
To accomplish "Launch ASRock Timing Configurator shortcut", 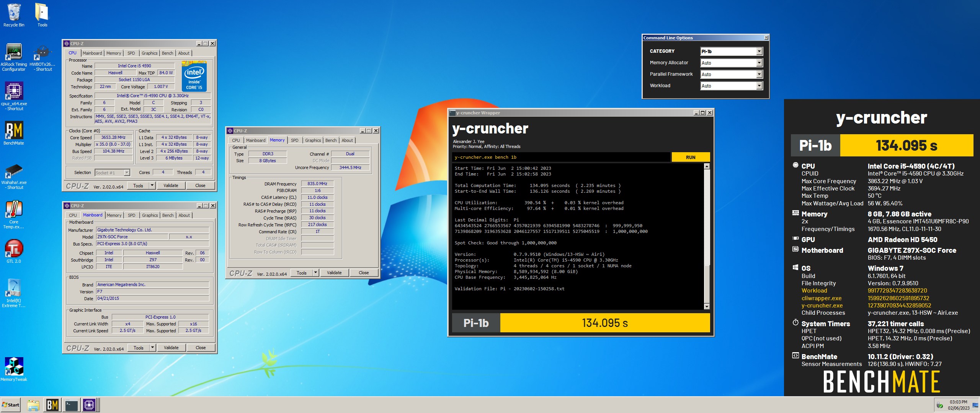I will [14, 57].
